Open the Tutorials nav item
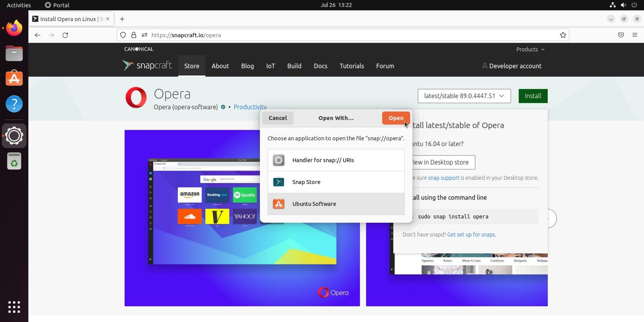 pos(352,66)
